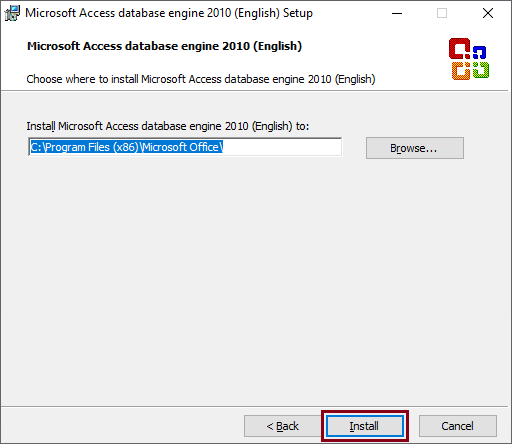
Task: Click the green square of the Office logo
Action: pyautogui.click(x=481, y=70)
